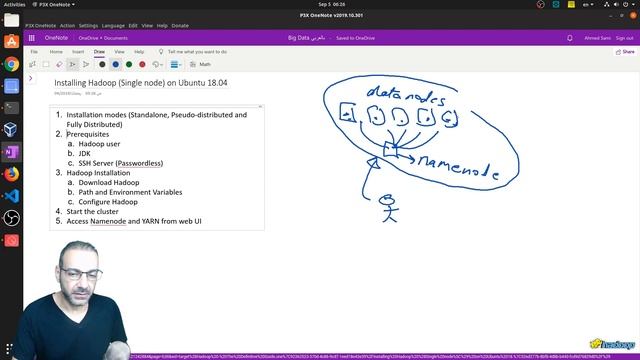Screen dimensions: 640x360
Task: Switch to the Insert ribbon tab
Action: pyautogui.click(x=78, y=52)
